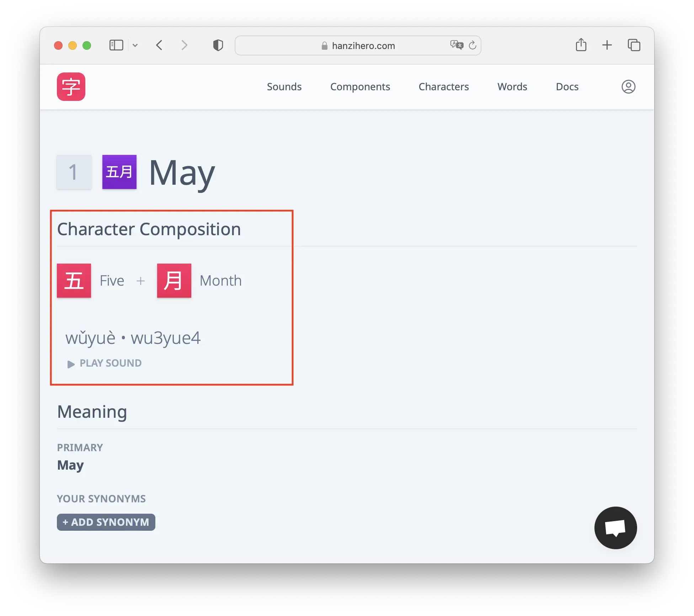The image size is (694, 616).
Task: Click the 'Month' component label
Action: point(221,281)
